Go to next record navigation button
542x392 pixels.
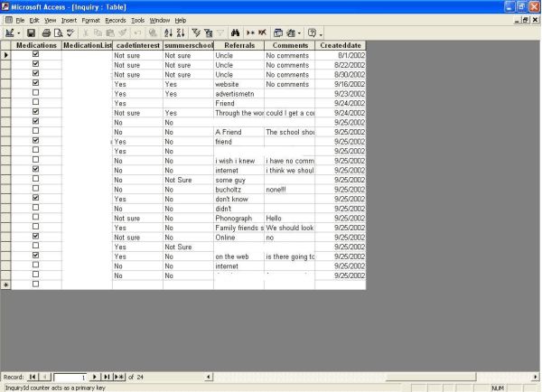tap(94, 377)
